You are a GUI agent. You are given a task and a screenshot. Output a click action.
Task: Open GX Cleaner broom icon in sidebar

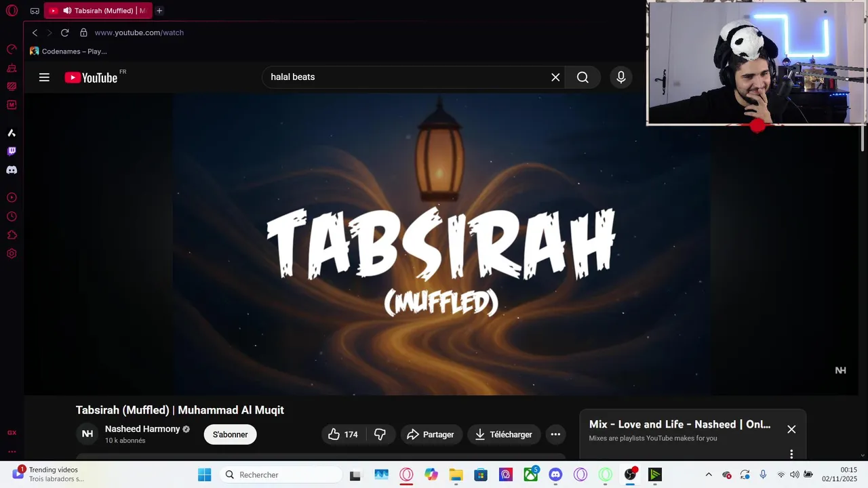[12, 68]
